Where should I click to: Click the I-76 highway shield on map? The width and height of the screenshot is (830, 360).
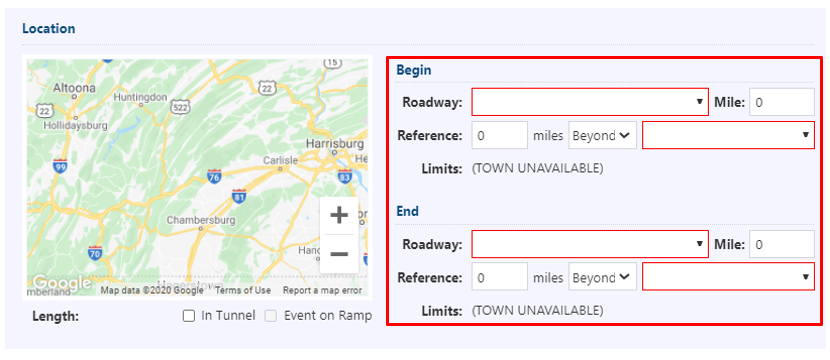point(214,176)
